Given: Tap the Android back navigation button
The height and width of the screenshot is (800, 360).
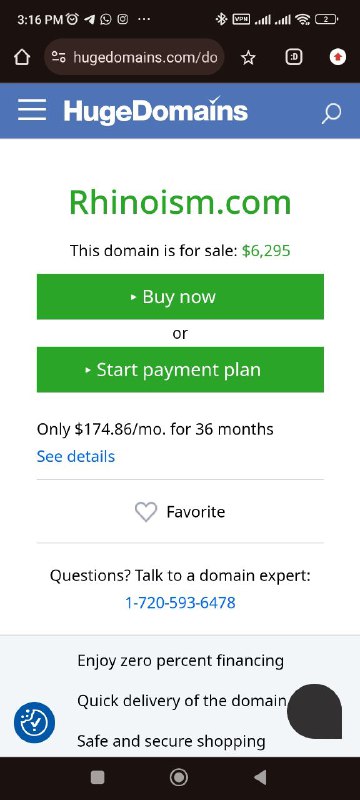Looking at the screenshot, I should tap(260, 777).
